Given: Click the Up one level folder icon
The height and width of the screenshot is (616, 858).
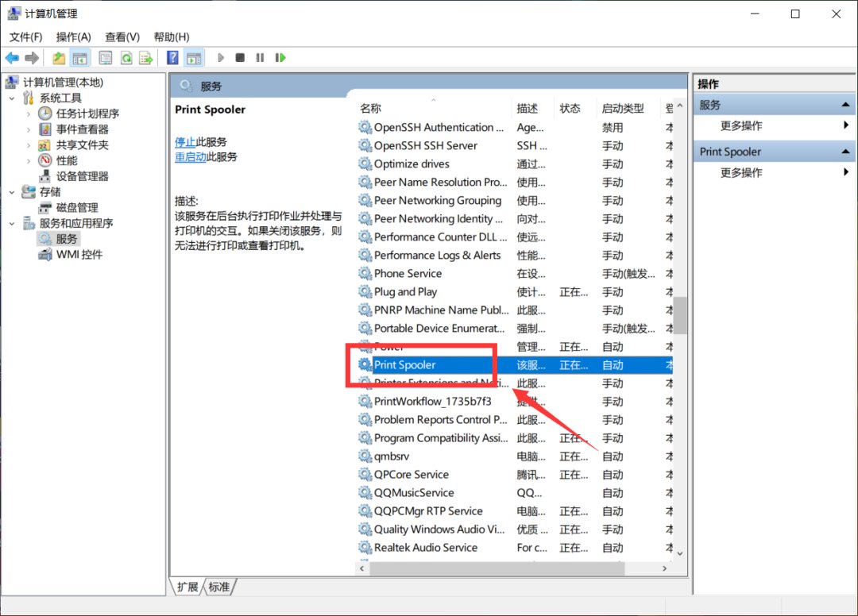Looking at the screenshot, I should pyautogui.click(x=59, y=58).
